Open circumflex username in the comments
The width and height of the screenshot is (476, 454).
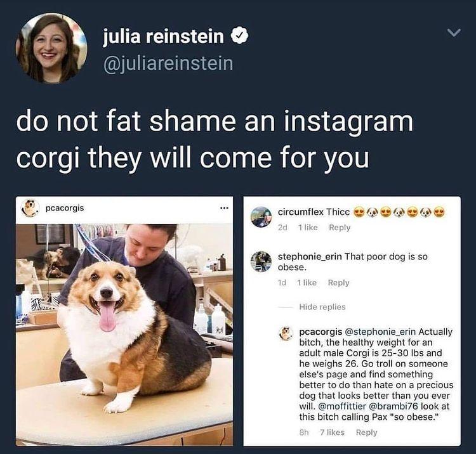301,212
